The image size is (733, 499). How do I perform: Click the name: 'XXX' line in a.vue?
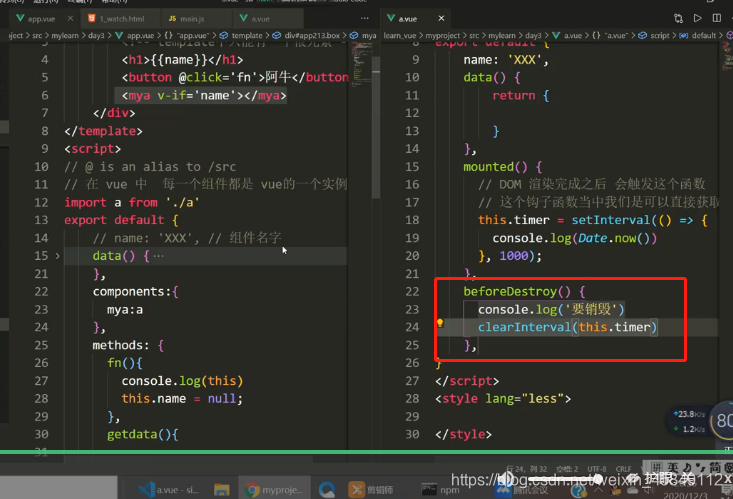pos(506,60)
